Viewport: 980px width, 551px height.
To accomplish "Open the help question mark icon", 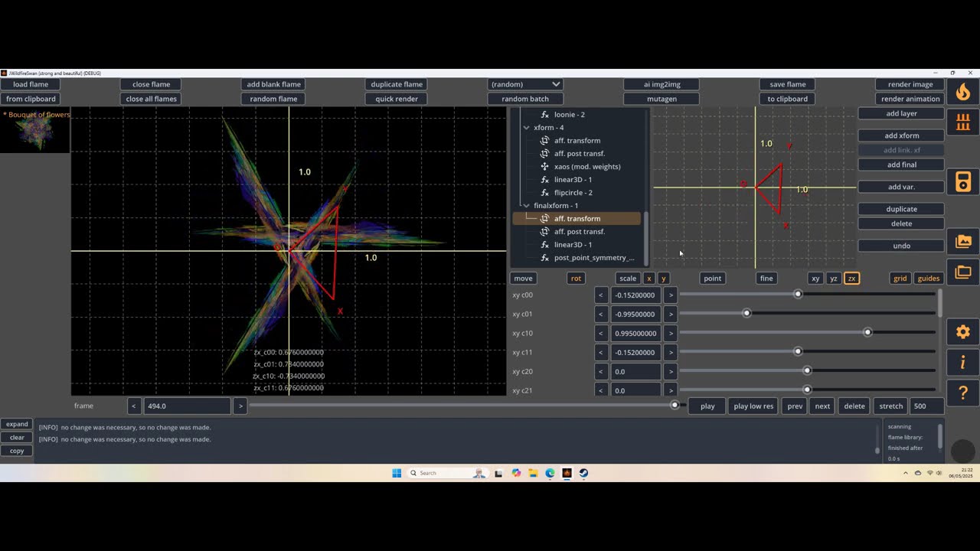I will tap(963, 393).
